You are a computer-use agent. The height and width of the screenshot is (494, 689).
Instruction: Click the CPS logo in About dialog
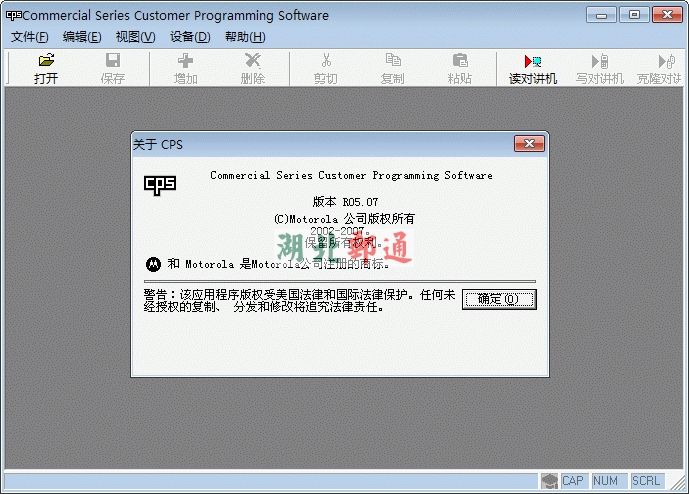[160, 184]
